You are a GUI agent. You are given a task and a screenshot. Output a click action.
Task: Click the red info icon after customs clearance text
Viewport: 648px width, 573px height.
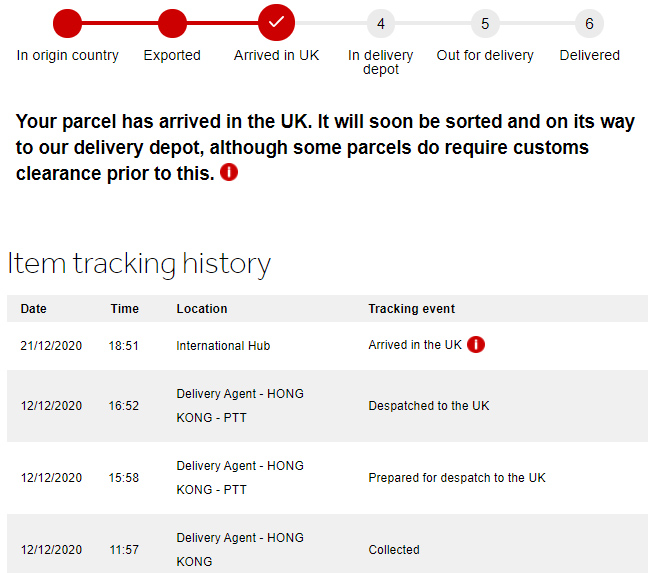click(x=230, y=173)
